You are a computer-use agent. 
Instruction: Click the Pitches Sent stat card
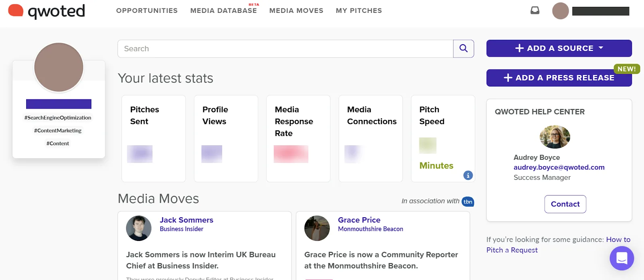[x=154, y=138]
